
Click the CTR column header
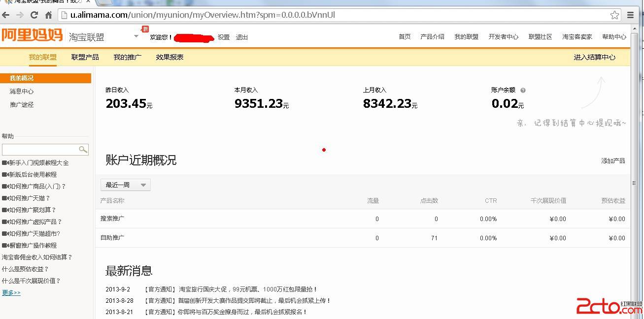(x=491, y=201)
